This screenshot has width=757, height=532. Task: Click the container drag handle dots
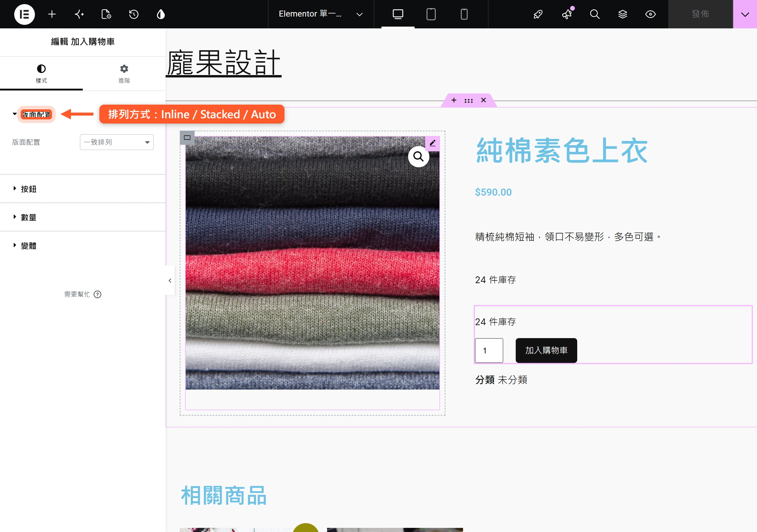click(468, 100)
